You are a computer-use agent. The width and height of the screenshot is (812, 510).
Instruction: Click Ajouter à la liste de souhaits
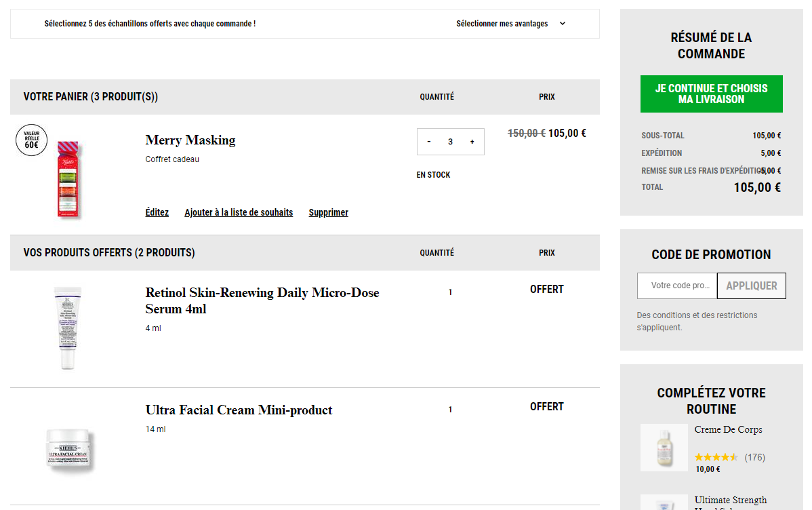point(239,212)
